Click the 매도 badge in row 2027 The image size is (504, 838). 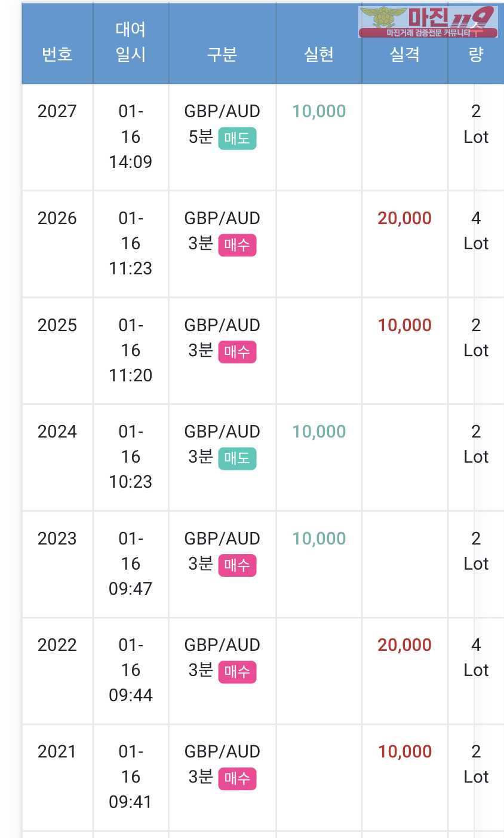point(237,139)
